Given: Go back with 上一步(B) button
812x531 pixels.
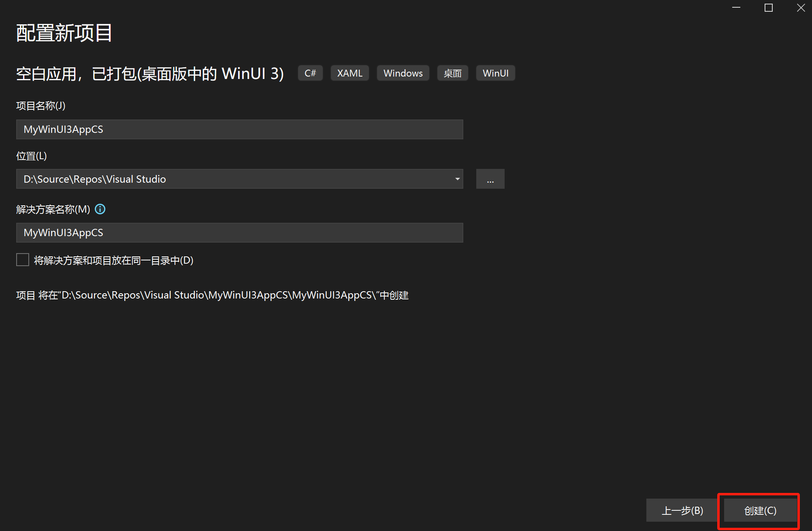Looking at the screenshot, I should tap(682, 510).
